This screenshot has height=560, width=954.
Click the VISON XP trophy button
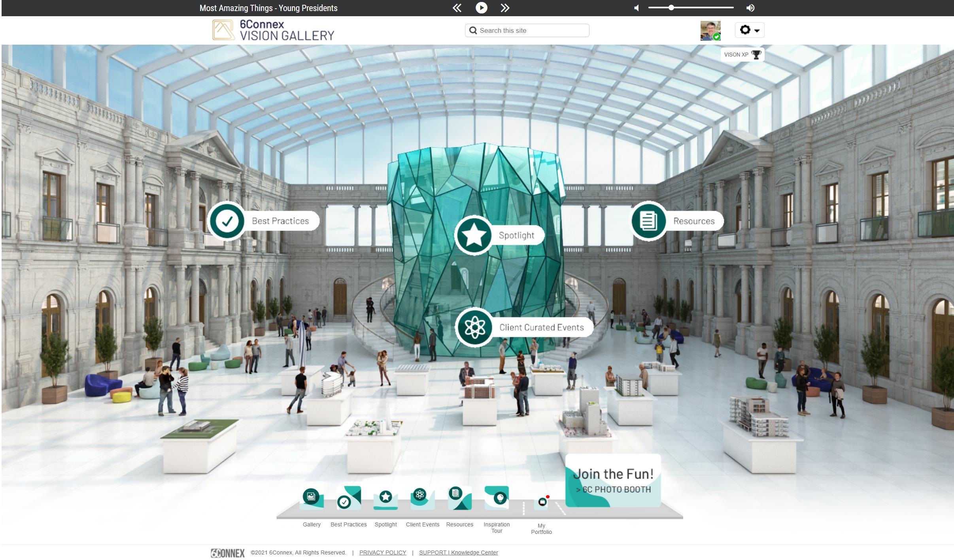point(742,55)
